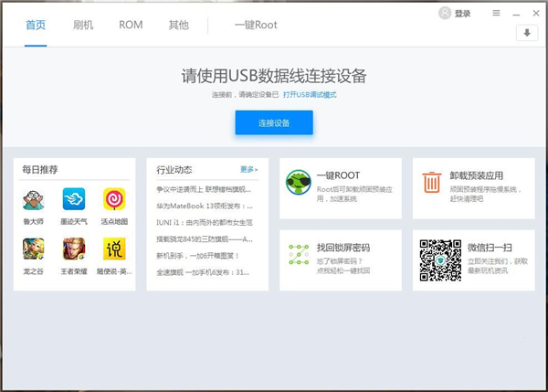Screen dimensions: 548x392
Task: Click the 活点地图 app label
Action: point(114,221)
